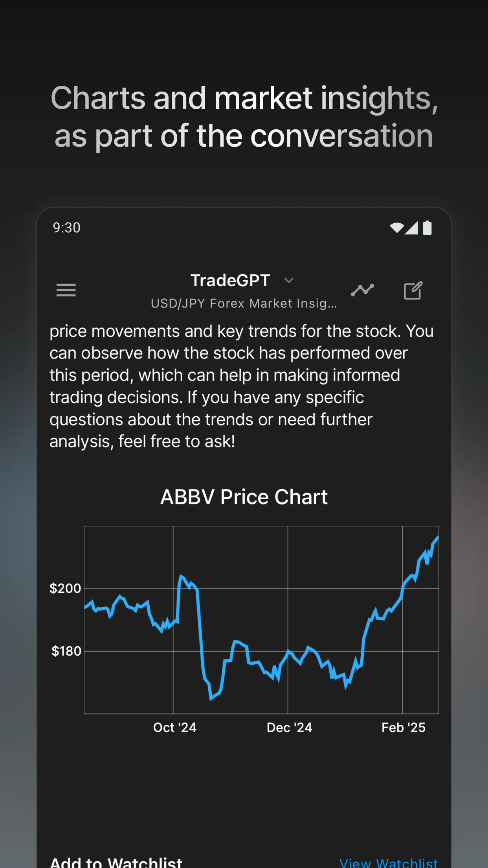This screenshot has height=868, width=488.
Task: Expand the TradeGPT model chevron
Action: tap(289, 280)
